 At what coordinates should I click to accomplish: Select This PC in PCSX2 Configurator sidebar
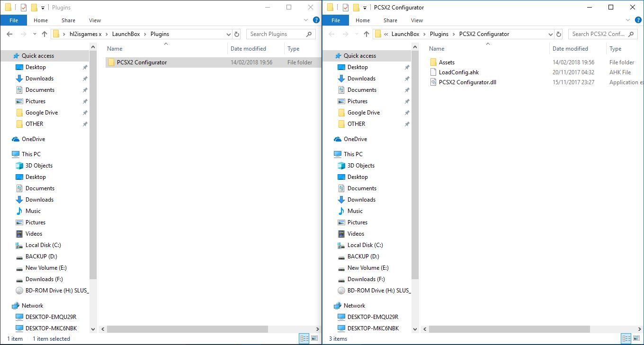[353, 154]
